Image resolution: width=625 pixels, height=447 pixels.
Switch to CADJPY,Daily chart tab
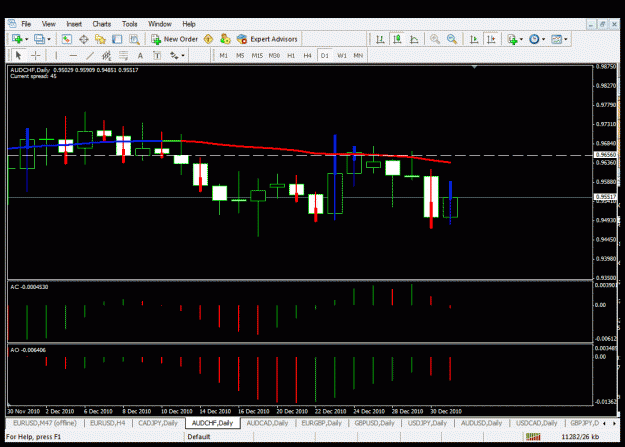pos(158,423)
